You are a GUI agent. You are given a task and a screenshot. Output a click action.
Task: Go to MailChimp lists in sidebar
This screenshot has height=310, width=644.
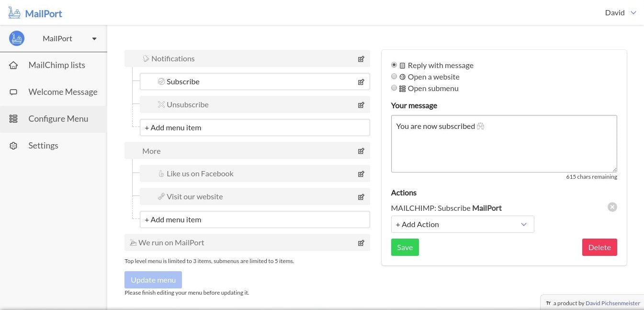click(56, 65)
